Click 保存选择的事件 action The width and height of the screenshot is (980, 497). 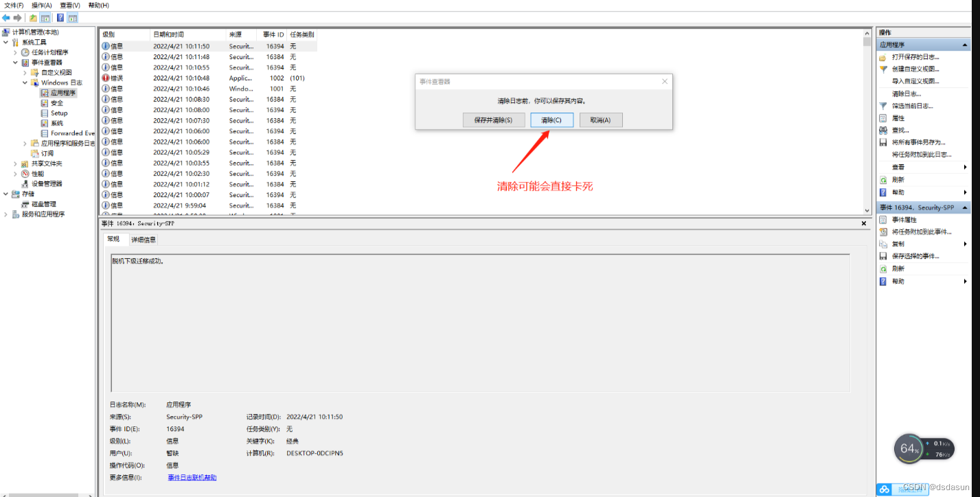point(915,256)
